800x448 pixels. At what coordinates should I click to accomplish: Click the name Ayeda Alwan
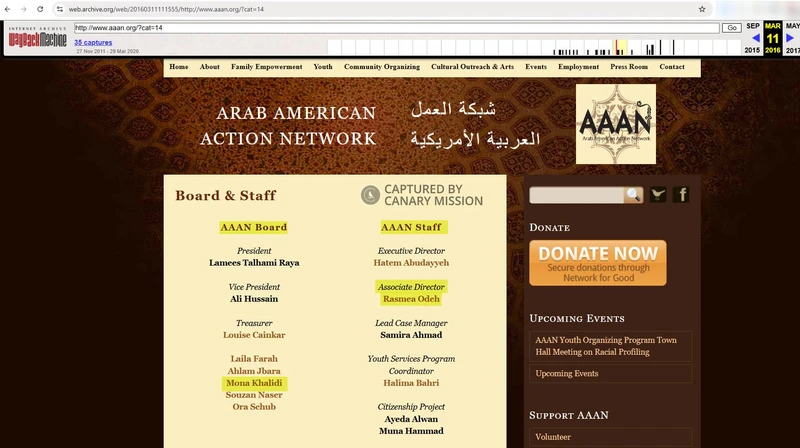coord(411,419)
